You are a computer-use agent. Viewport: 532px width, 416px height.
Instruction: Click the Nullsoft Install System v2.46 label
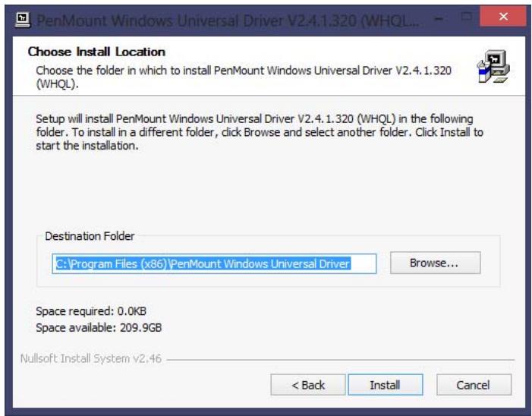(91, 358)
